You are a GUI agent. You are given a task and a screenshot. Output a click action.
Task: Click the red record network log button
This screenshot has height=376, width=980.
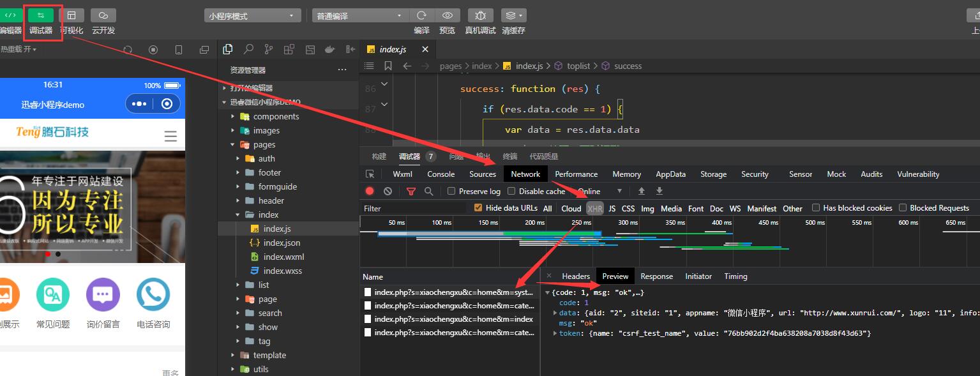pyautogui.click(x=370, y=191)
